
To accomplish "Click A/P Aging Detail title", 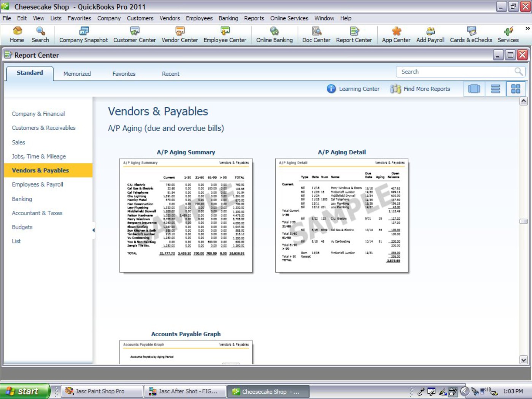I will pos(342,152).
